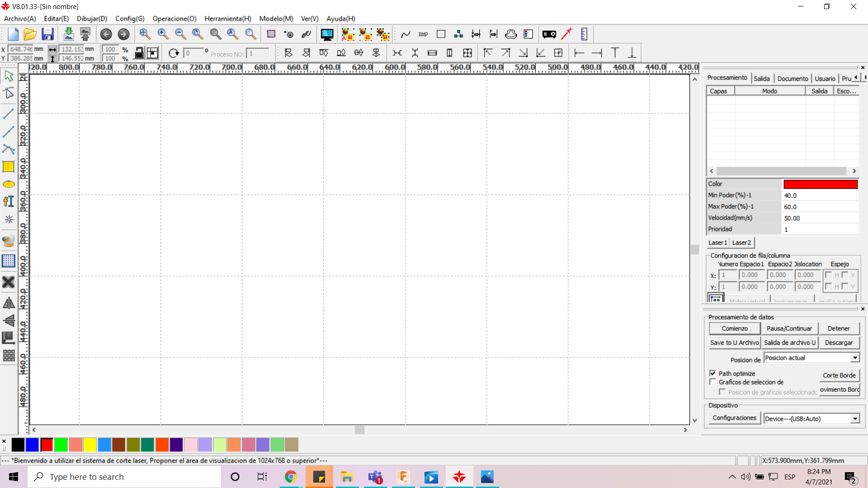868x488 pixels.
Task: Select the Text tool
Action: tap(9, 201)
